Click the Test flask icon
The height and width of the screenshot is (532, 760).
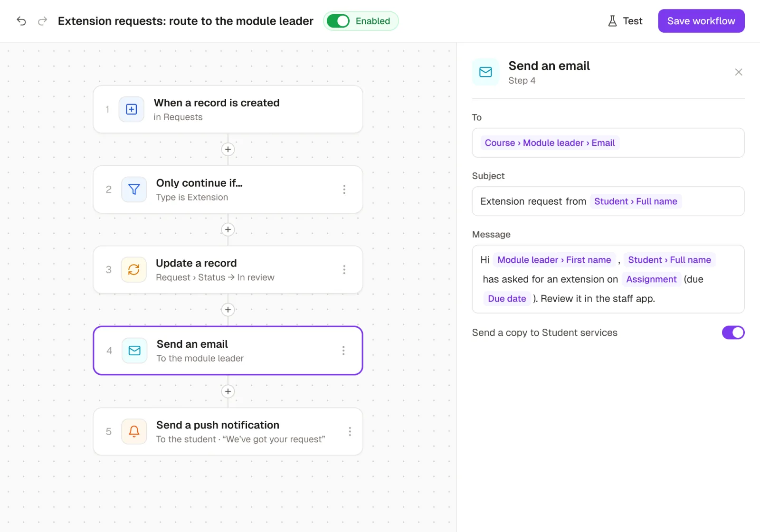pos(612,21)
